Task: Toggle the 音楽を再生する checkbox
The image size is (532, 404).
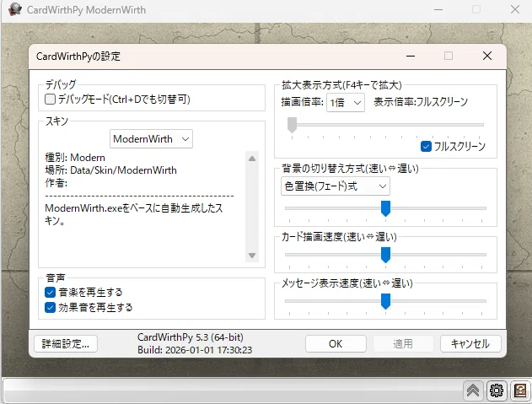Action: (x=50, y=292)
